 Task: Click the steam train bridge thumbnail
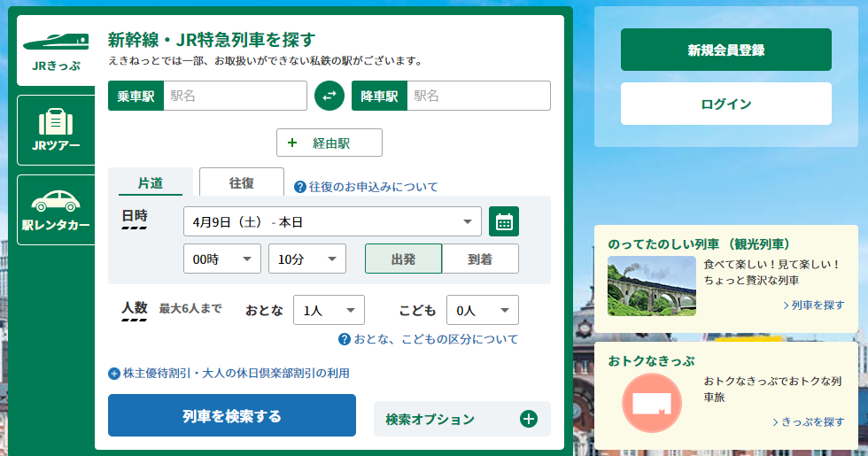coord(652,285)
